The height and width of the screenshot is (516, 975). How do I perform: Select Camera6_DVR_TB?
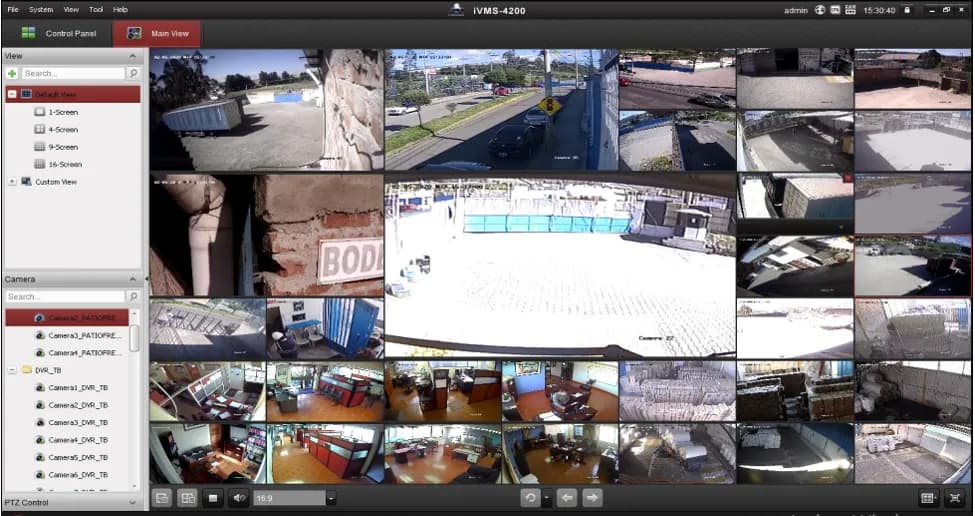point(78,474)
